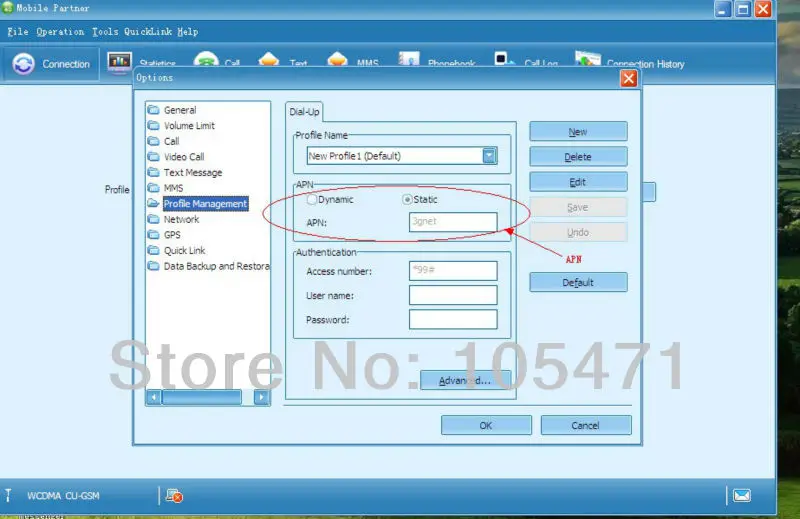The width and height of the screenshot is (800, 519).
Task: Open the Phonebook toolbar icon
Action: point(409,59)
